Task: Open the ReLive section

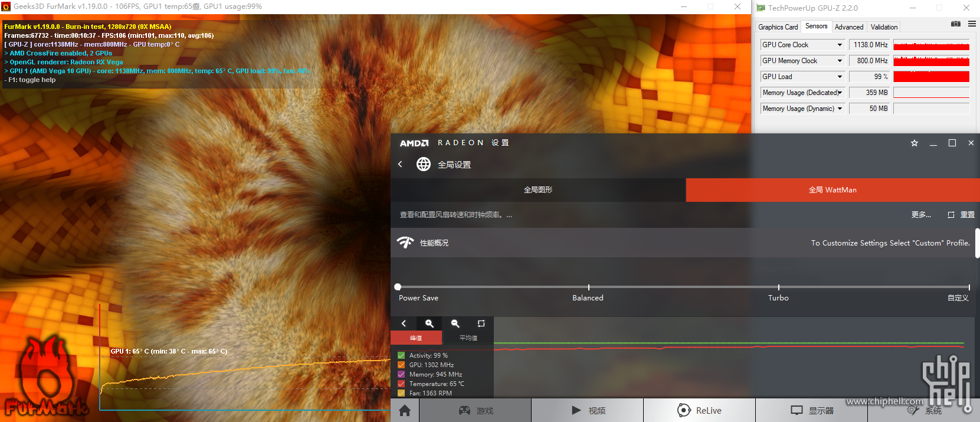Action: [700, 410]
